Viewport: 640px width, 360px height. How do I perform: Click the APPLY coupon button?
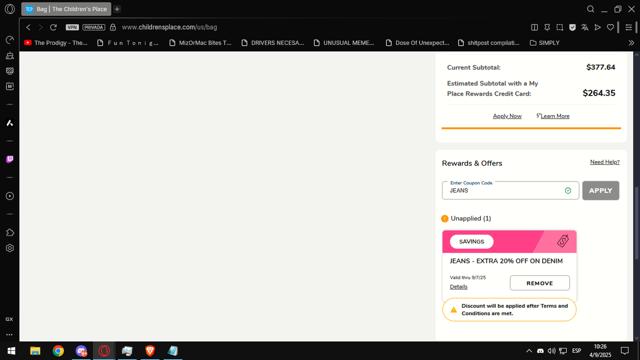coord(600,191)
